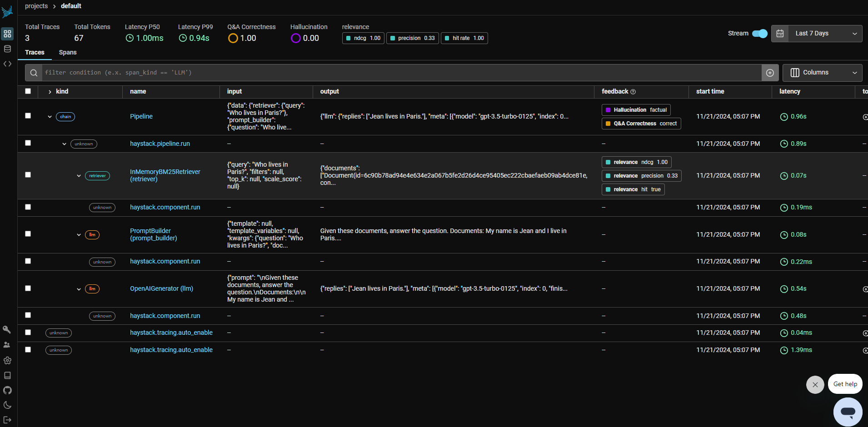Click the OpenAIGenerator row's right-edge circle icon
The image size is (868, 427).
coord(865,289)
